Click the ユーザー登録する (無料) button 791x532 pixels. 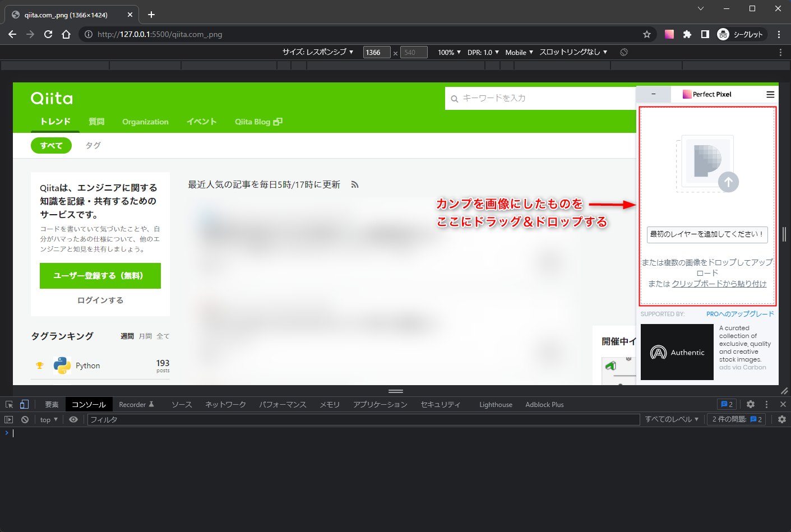point(100,276)
